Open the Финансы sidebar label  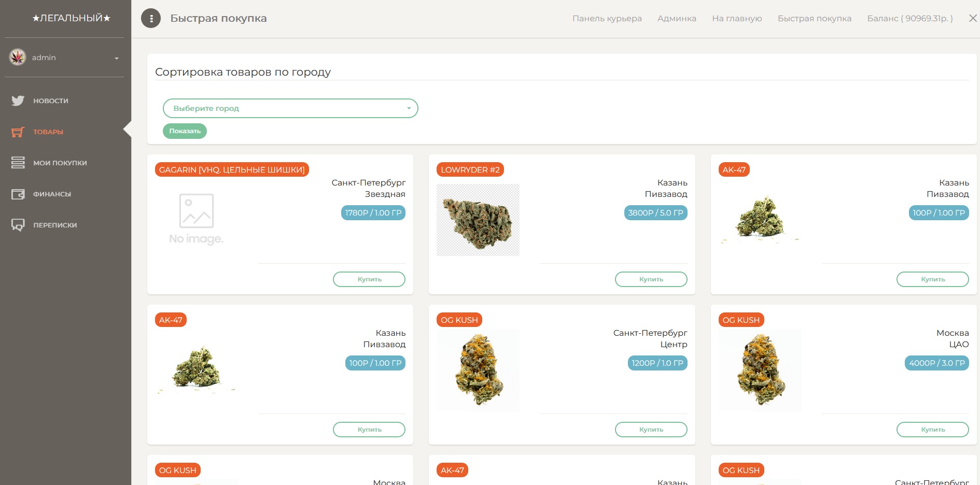coord(52,194)
